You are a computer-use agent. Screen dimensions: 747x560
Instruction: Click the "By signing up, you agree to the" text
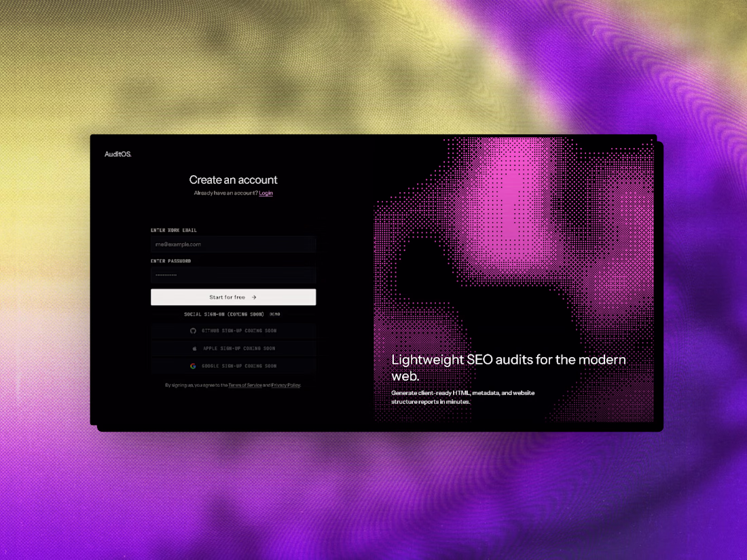[x=196, y=386]
